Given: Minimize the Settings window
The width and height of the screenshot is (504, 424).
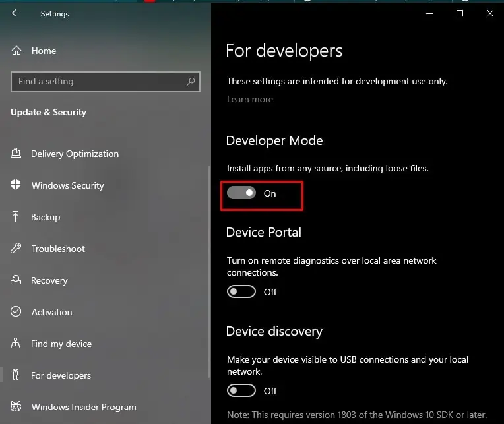Looking at the screenshot, I should coord(429,13).
